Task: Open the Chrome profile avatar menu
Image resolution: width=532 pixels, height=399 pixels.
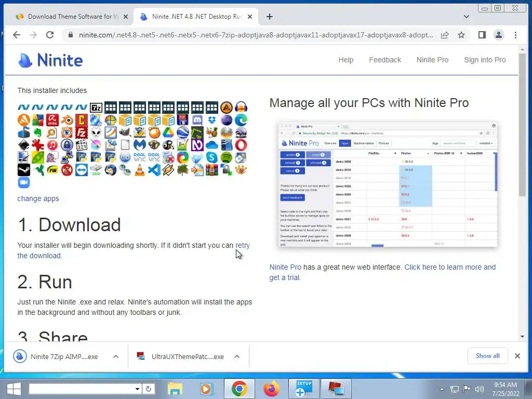Action: pos(499,35)
